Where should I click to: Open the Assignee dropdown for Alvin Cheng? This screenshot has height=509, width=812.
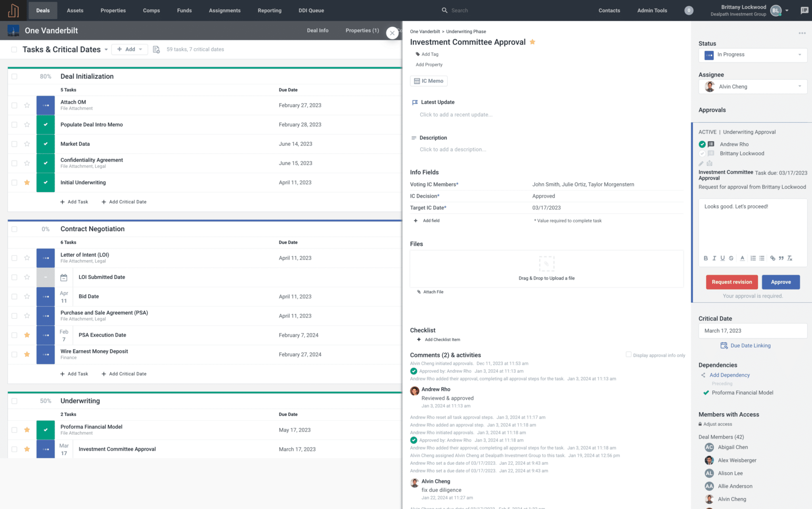(x=753, y=87)
